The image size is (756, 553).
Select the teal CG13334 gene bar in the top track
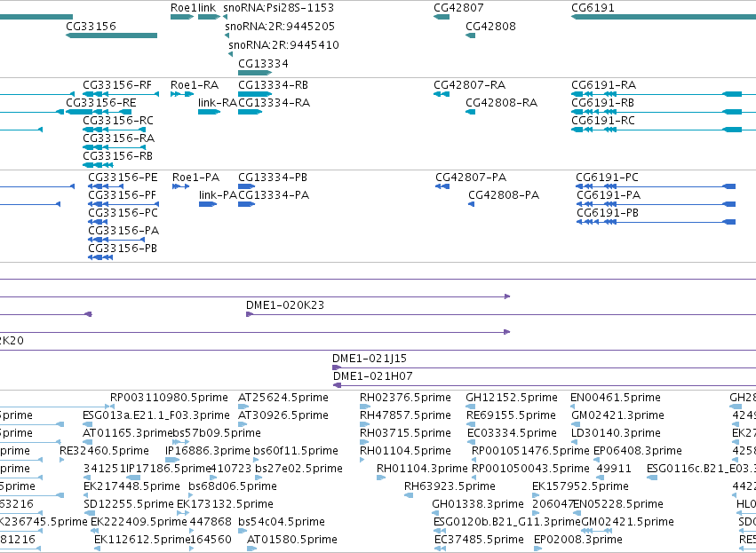pyautogui.click(x=255, y=73)
